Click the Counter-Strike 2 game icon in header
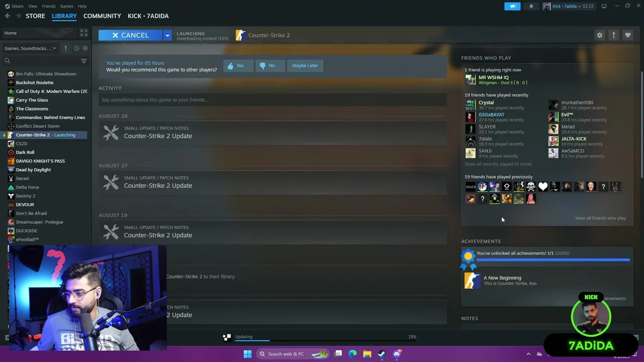Viewport: 644px width, 362px height. (240, 35)
